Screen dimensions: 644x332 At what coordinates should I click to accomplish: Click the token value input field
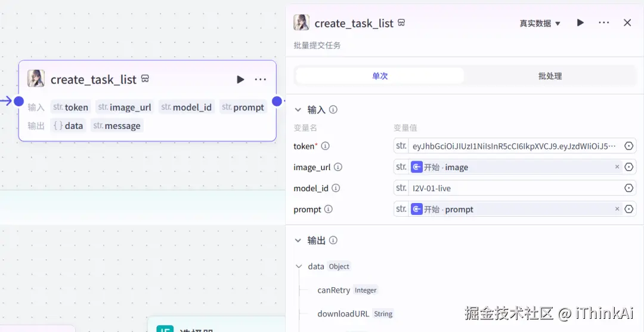coord(515,146)
